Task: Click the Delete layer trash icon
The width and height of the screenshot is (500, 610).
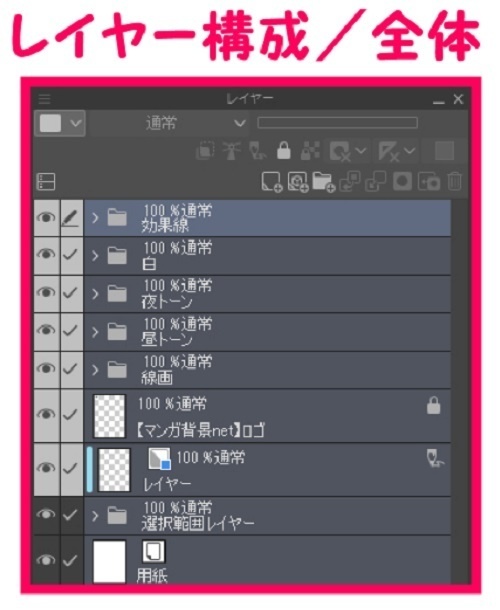Action: point(454,182)
